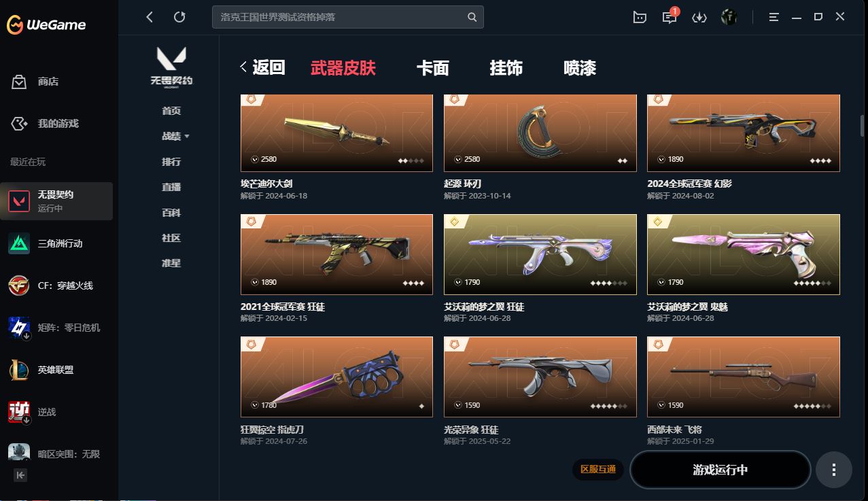The height and width of the screenshot is (501, 868).
Task: Open the download manager icon
Action: (699, 18)
